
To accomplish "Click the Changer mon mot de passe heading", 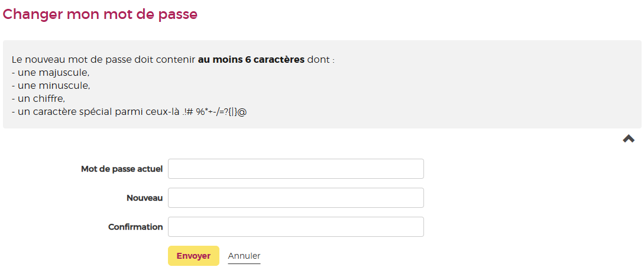I will 100,14.
